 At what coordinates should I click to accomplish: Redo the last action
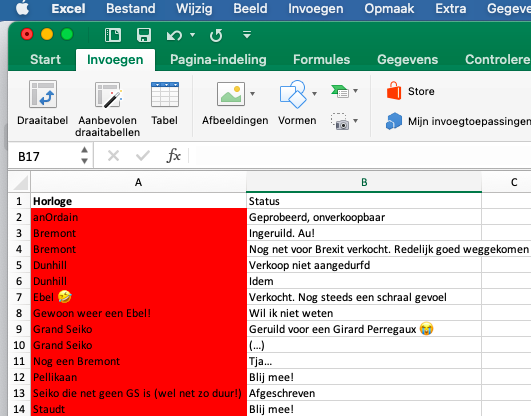[x=216, y=35]
